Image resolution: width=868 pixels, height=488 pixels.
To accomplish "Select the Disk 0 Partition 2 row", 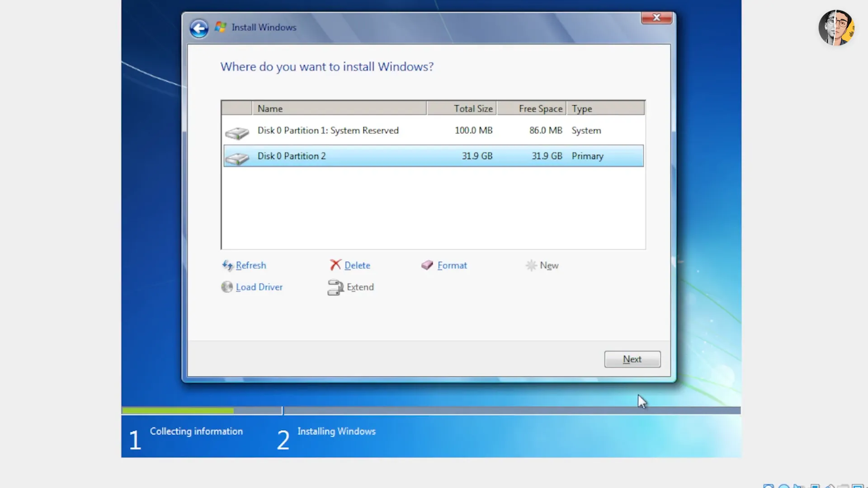I will point(434,156).
